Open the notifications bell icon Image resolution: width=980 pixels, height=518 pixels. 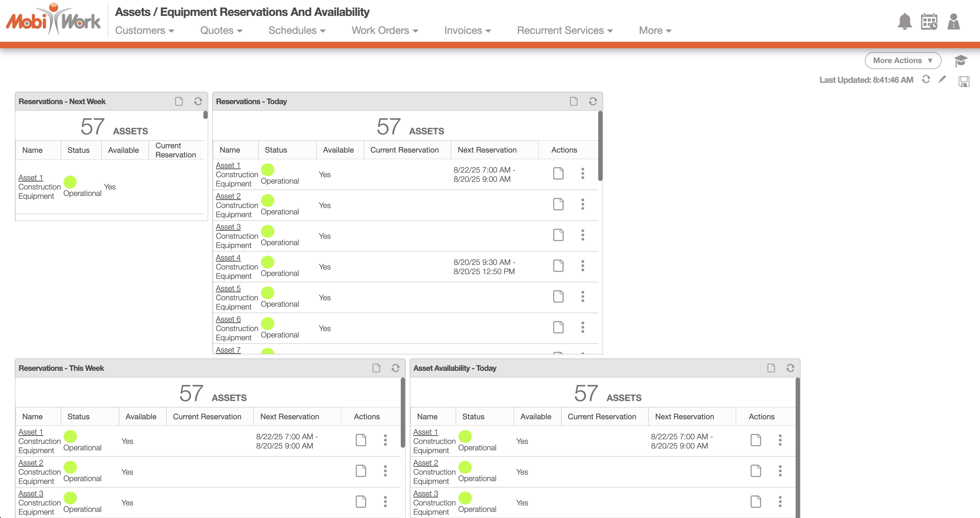[905, 22]
